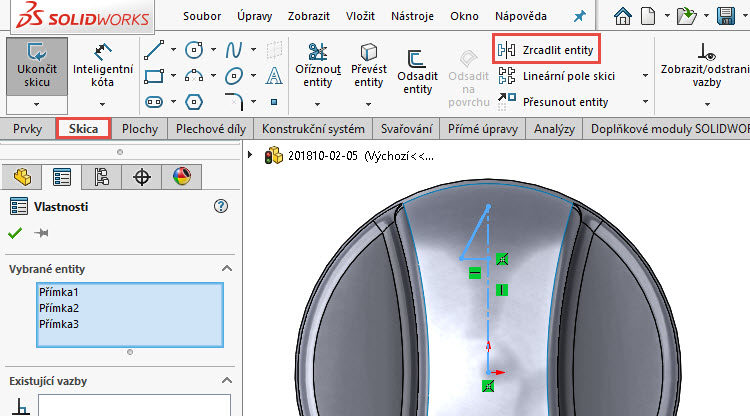The width and height of the screenshot is (750, 416).
Task: Click Přesunout entity move tool
Action: [553, 102]
